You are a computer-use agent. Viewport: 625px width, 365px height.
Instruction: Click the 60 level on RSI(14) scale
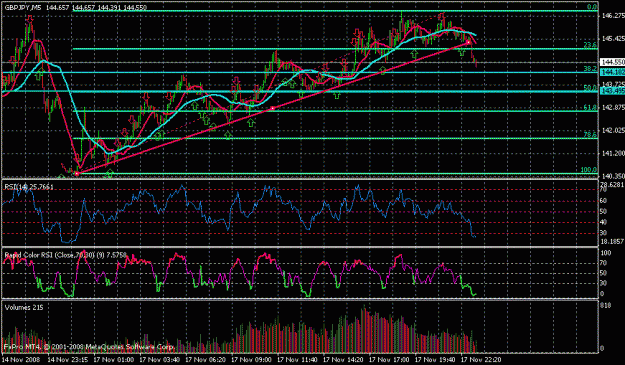(x=603, y=201)
